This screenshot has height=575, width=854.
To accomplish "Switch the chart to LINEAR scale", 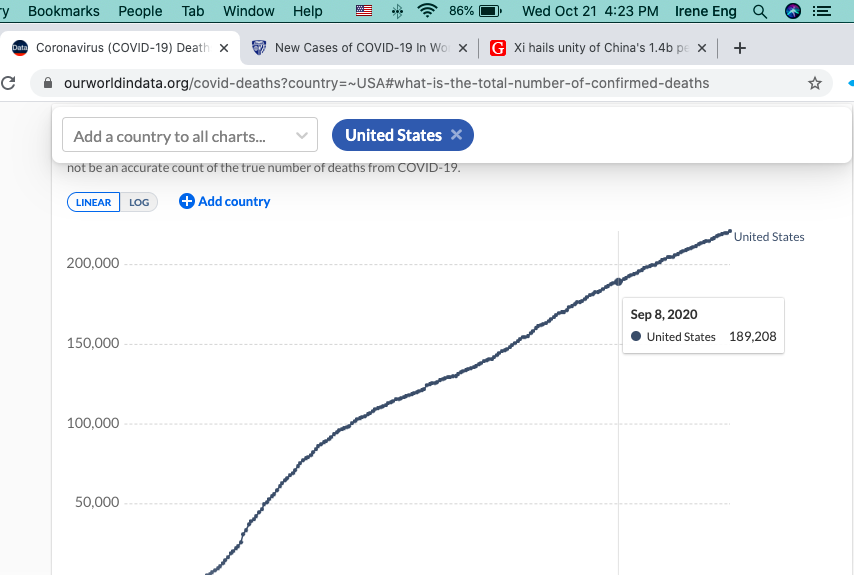I will click(x=94, y=202).
